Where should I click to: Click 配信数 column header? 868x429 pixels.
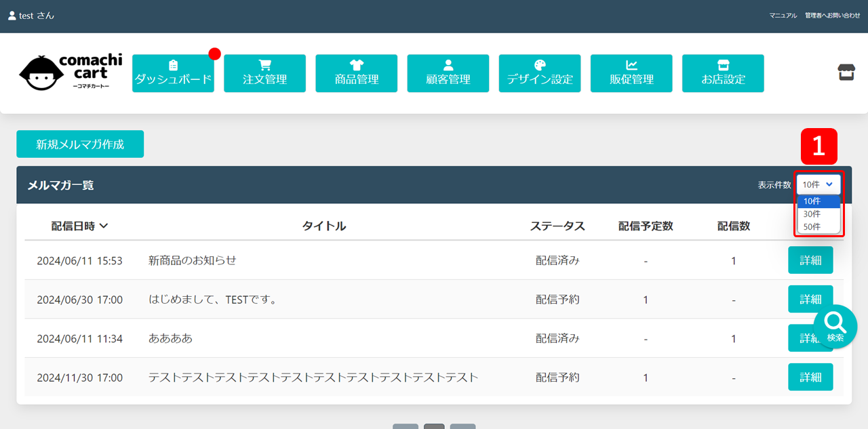coord(734,226)
